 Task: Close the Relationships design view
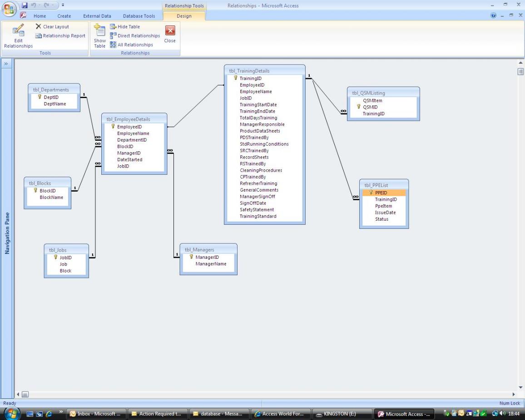170,34
